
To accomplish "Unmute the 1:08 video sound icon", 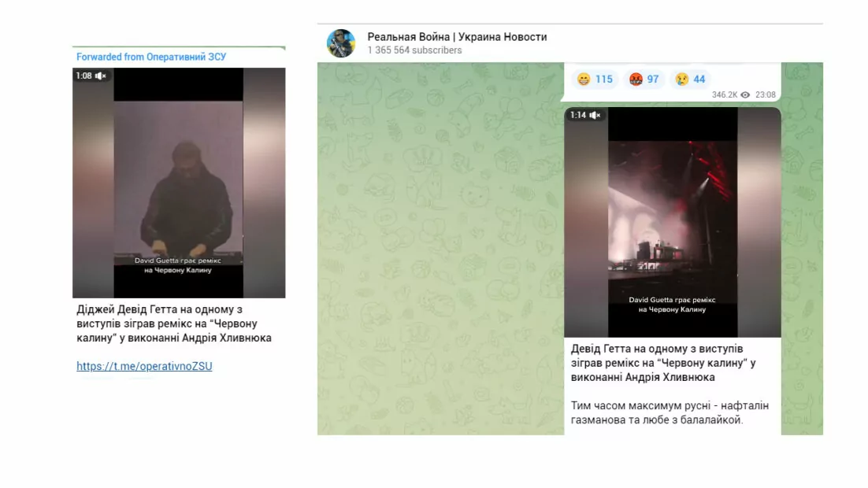I will [100, 76].
